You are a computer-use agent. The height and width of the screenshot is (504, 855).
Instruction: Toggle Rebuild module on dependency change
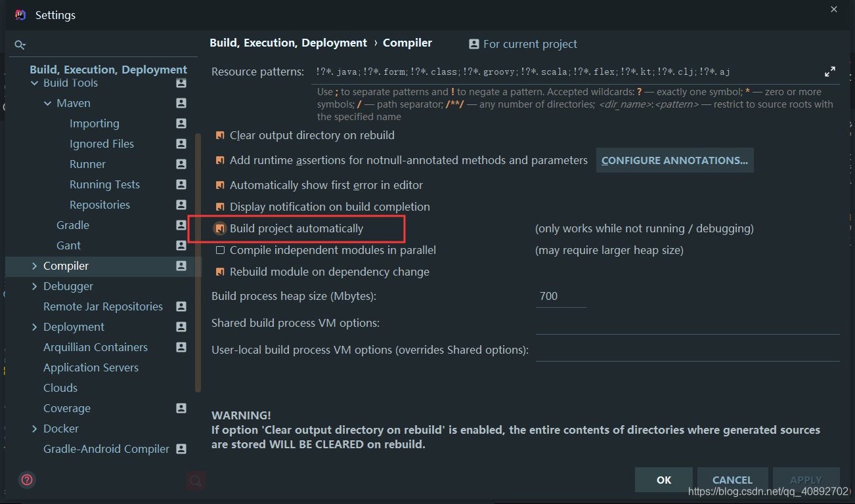[221, 272]
